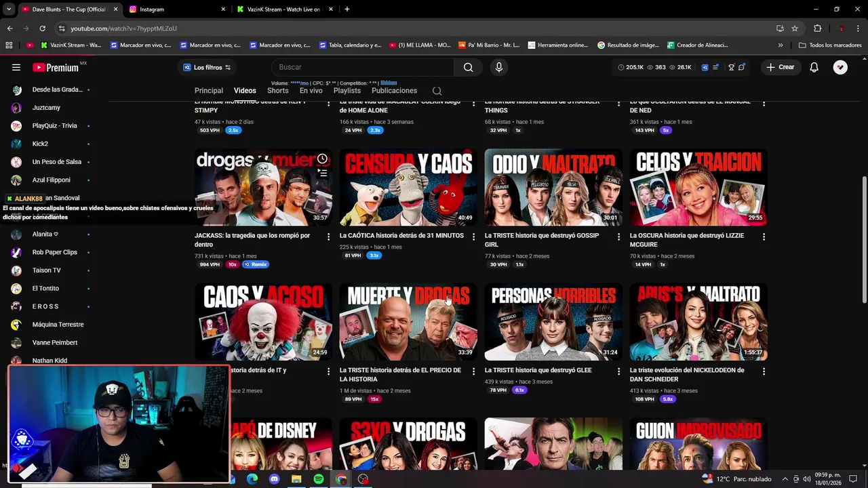
Task: Add JACKASS video to Watch Later clock
Action: 322,159
